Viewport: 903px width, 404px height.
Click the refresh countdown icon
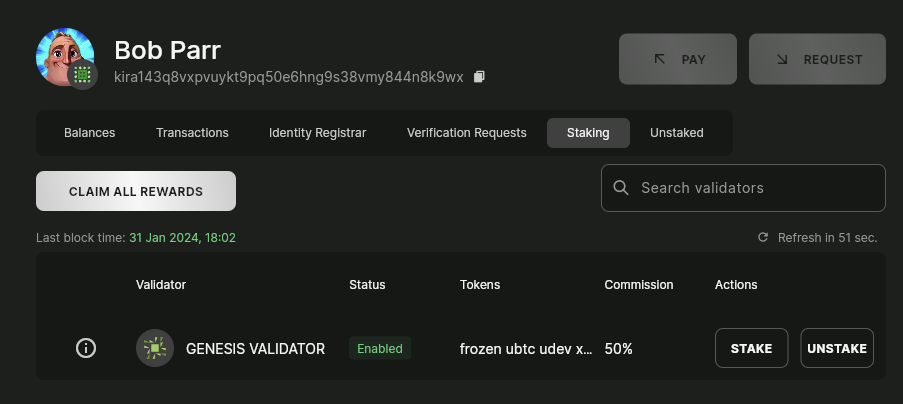coord(763,238)
